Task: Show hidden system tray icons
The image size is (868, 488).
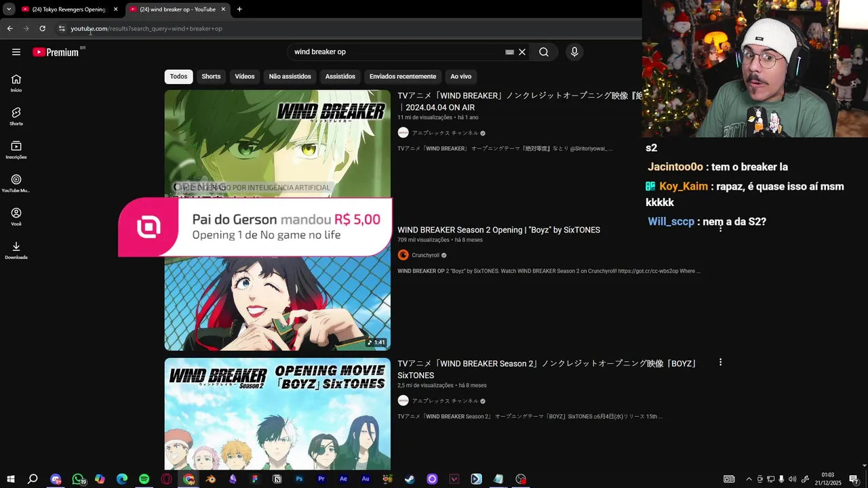Action: coord(749,479)
